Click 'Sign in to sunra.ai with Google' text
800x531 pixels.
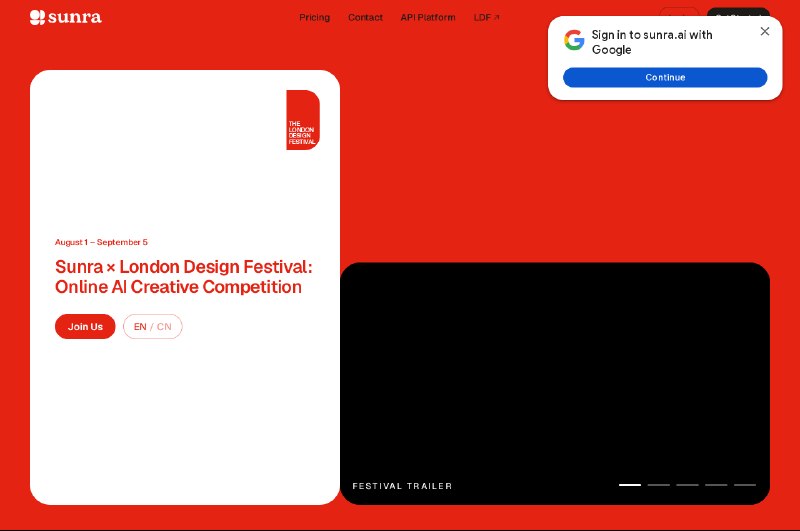coord(652,42)
